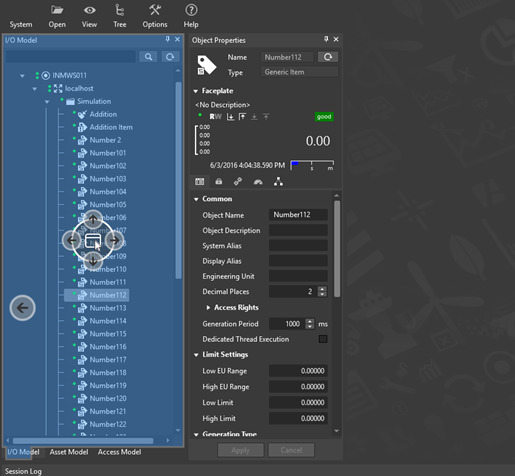
Task: Open the Options menu
Action: pyautogui.click(x=155, y=16)
